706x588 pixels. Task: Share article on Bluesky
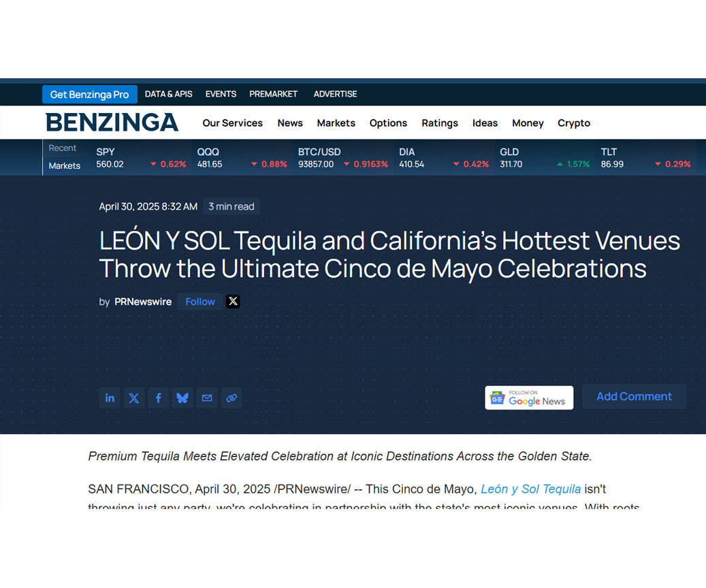click(182, 398)
